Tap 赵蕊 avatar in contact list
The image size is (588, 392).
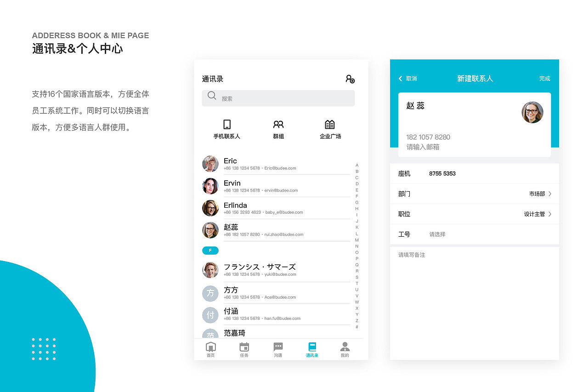pyautogui.click(x=210, y=230)
